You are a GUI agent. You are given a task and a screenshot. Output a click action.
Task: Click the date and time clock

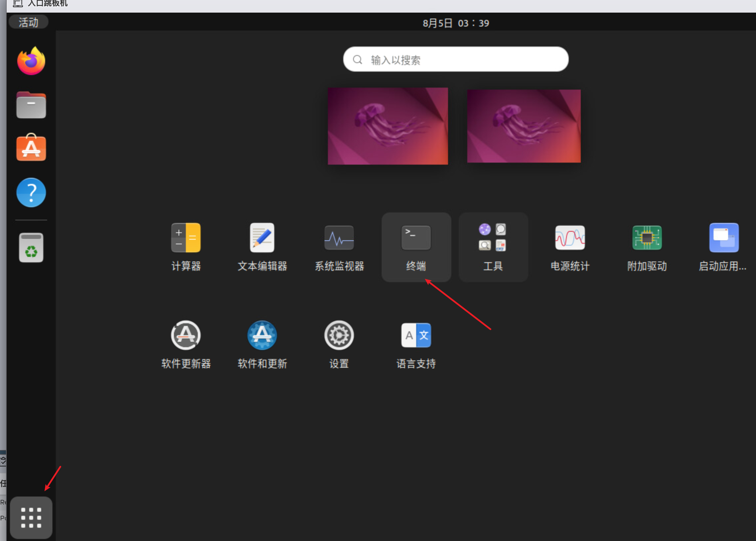[456, 23]
